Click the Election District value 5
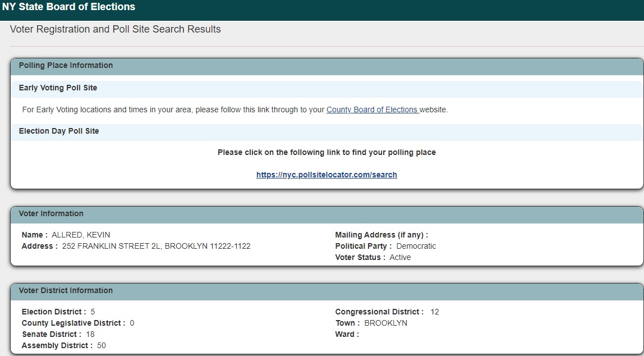The image size is (644, 356). pyautogui.click(x=93, y=312)
